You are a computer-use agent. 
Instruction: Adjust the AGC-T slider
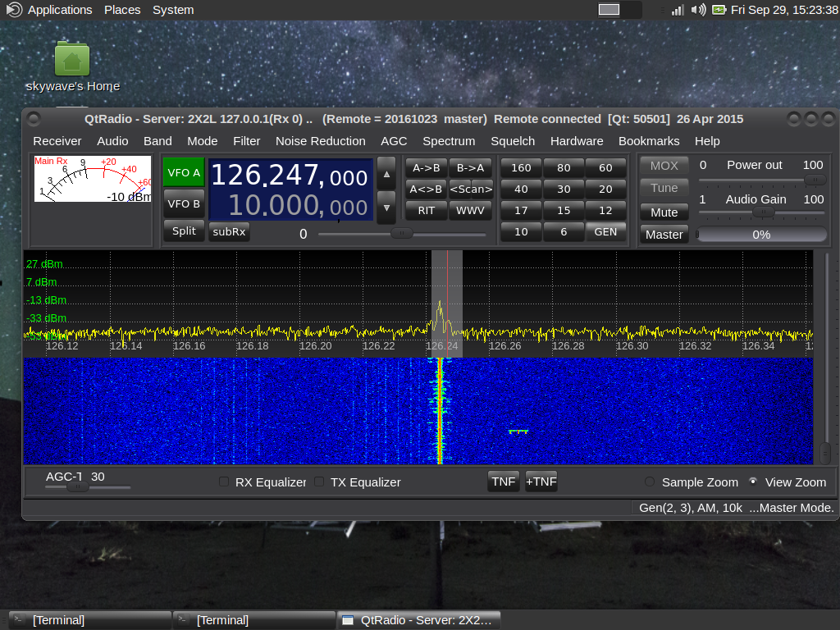[x=88, y=487]
